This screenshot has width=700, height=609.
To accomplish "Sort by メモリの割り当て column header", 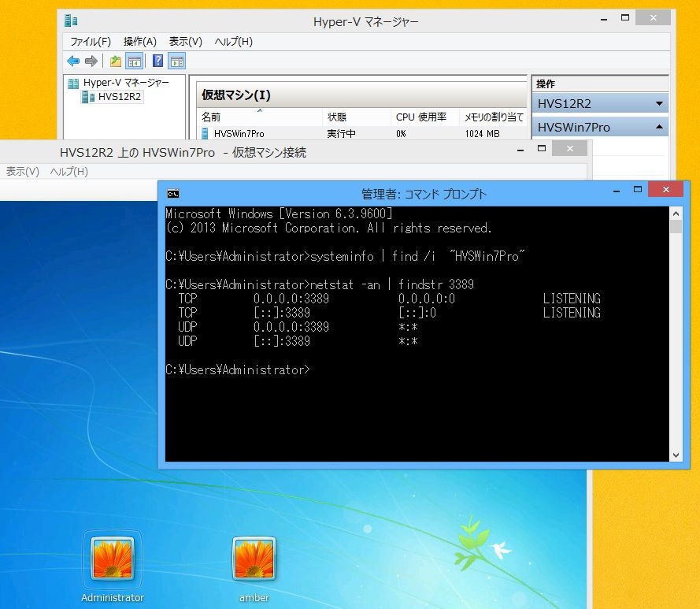I will [x=493, y=117].
